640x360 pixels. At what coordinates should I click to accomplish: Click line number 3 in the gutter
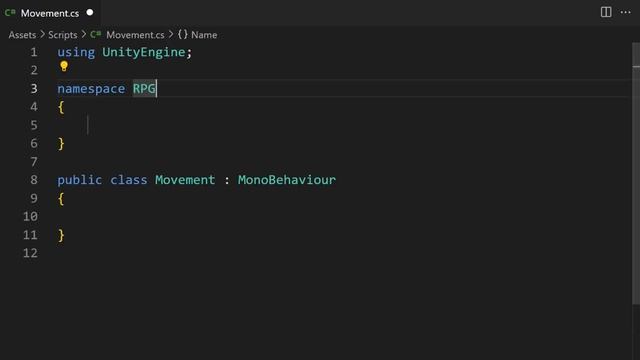tap(34, 89)
